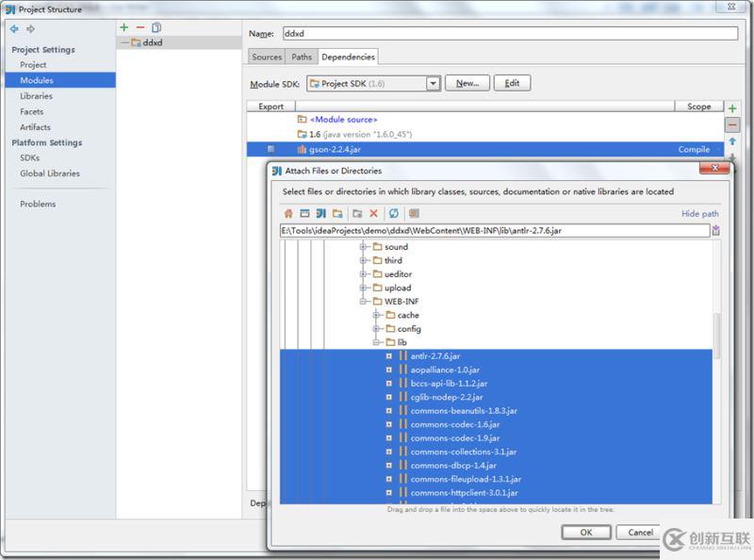754x560 pixels.
Task: Click the Edit SDK button
Action: [x=512, y=83]
